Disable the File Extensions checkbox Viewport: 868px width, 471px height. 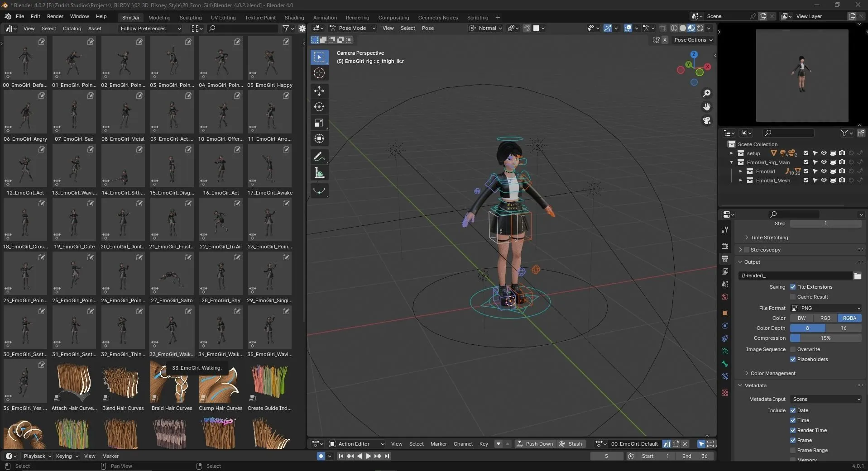point(793,286)
